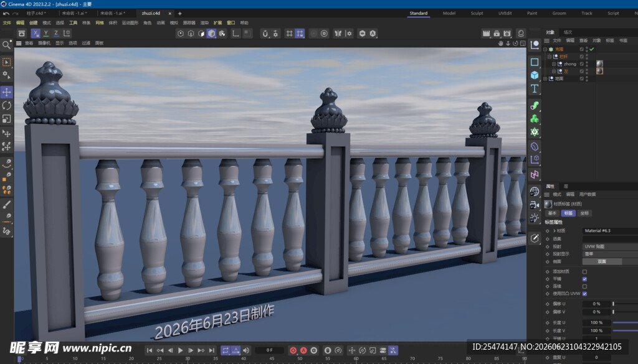Open the 创建 main menu
638x364 pixels.
coord(34,23)
